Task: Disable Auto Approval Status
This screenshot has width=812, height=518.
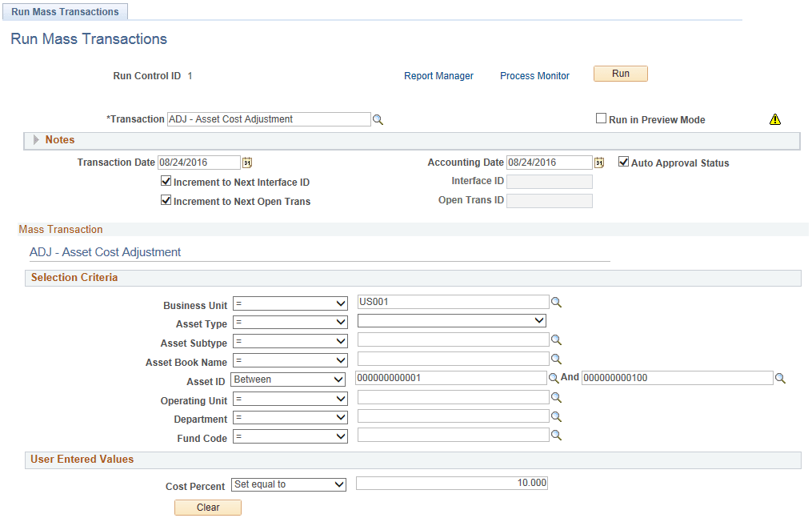Action: coord(622,162)
